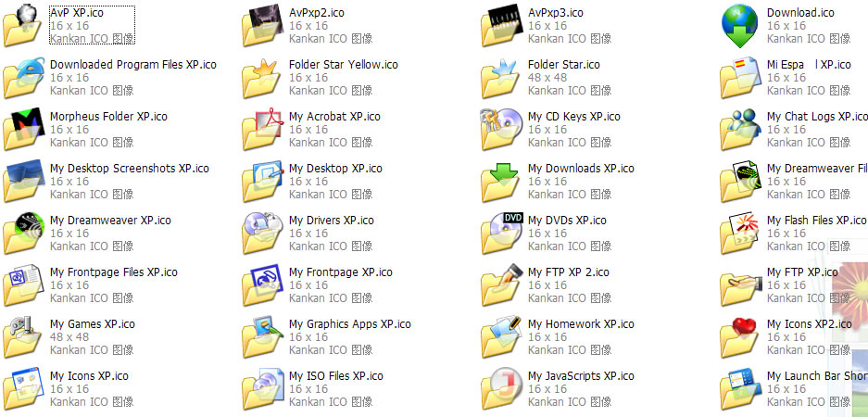Click the Folder Star.ico file name
Viewport: 868px width, 417px height.
pos(563,65)
